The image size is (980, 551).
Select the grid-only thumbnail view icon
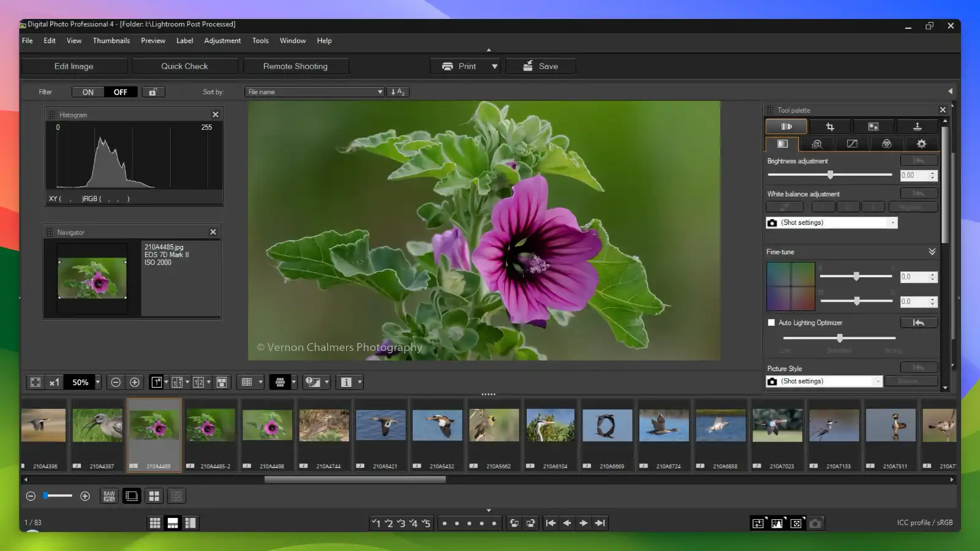point(155,523)
